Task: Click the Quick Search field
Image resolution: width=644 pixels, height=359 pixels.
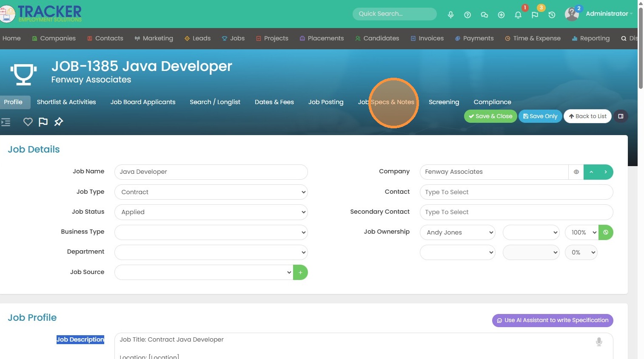Action: pos(394,14)
